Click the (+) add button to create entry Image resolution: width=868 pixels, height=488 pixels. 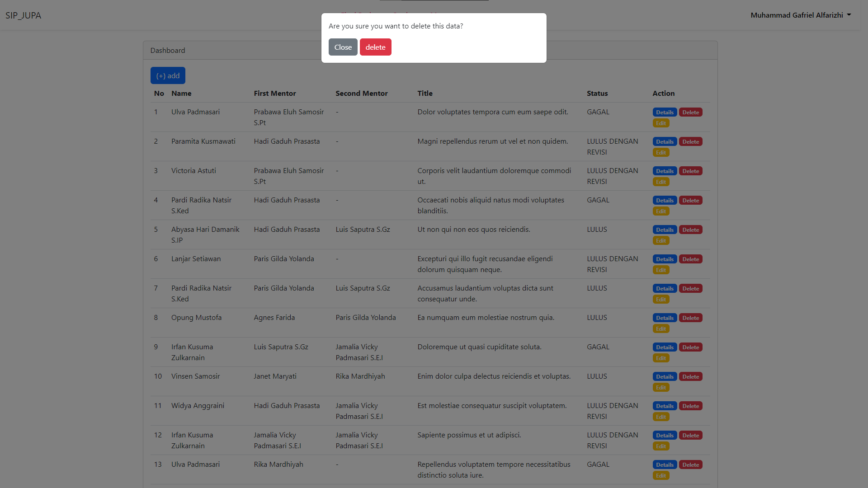coord(167,75)
